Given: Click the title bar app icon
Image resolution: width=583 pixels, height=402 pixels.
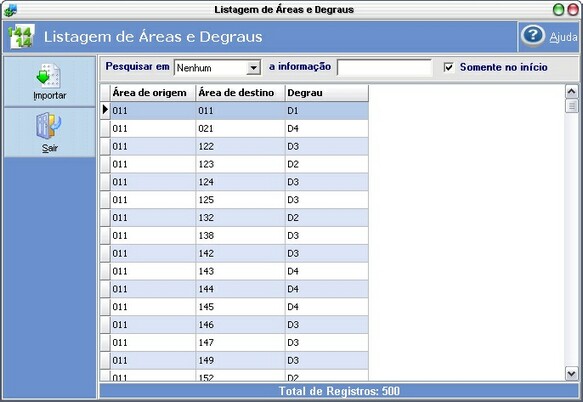Looking at the screenshot, I should (10, 10).
